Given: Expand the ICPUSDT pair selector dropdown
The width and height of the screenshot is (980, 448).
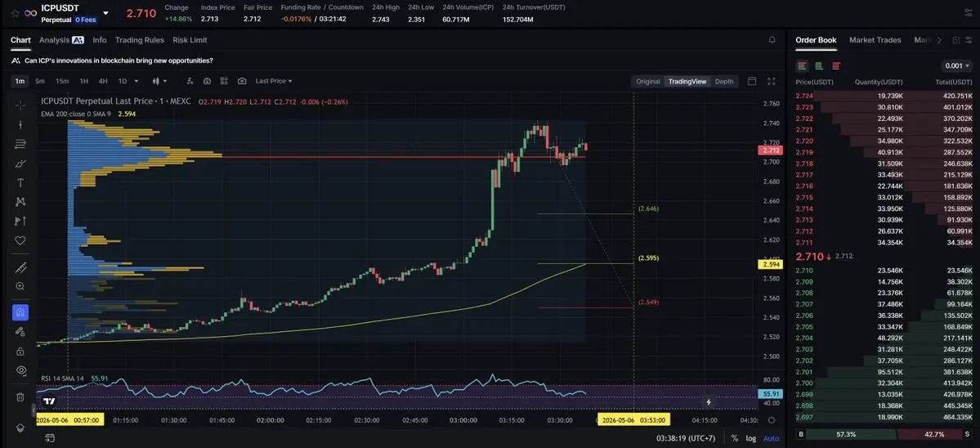Looking at the screenshot, I should click(x=105, y=13).
